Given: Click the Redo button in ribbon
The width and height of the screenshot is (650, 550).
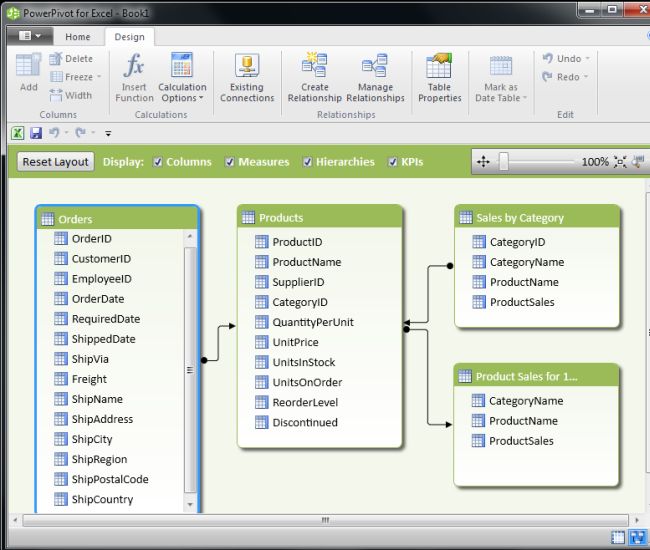Looking at the screenshot, I should (x=561, y=77).
